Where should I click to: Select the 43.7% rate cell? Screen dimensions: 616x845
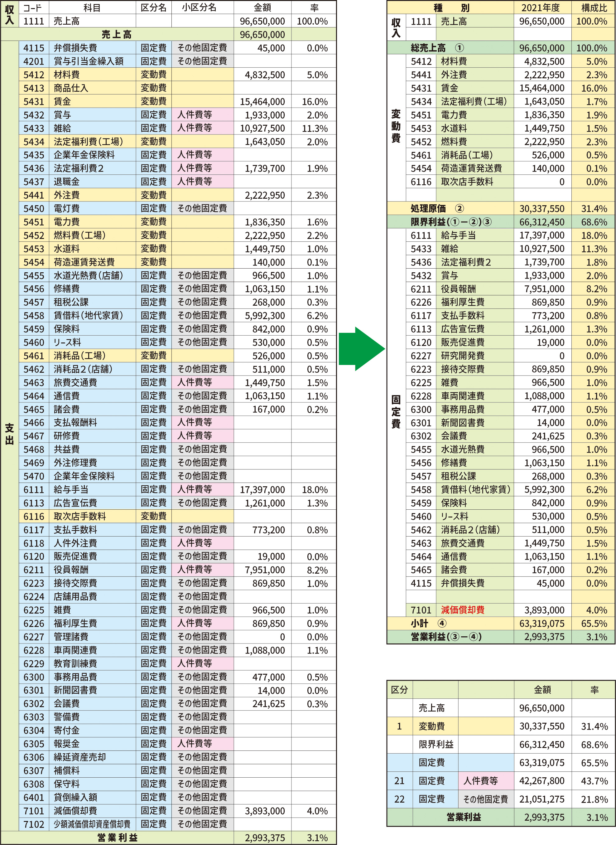(x=593, y=781)
